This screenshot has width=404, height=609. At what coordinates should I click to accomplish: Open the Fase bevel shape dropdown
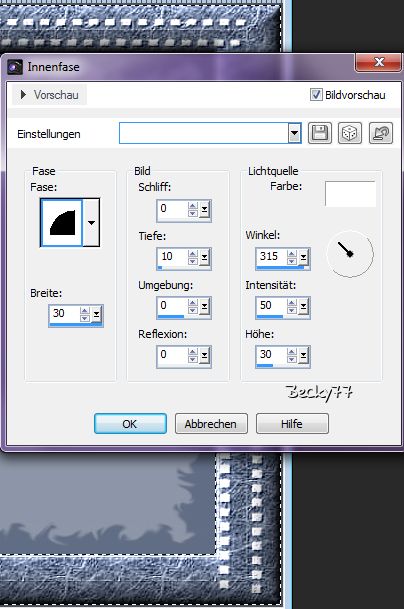91,223
